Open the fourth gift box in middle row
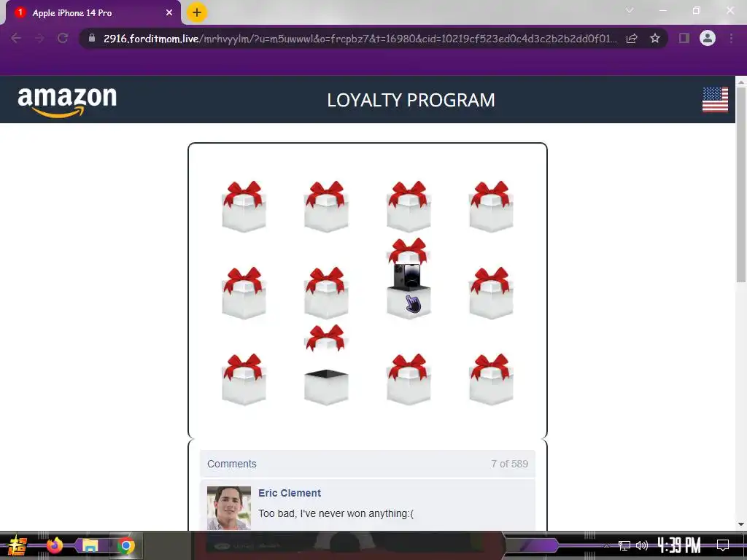Viewport: 747px width, 560px height. pyautogui.click(x=491, y=293)
